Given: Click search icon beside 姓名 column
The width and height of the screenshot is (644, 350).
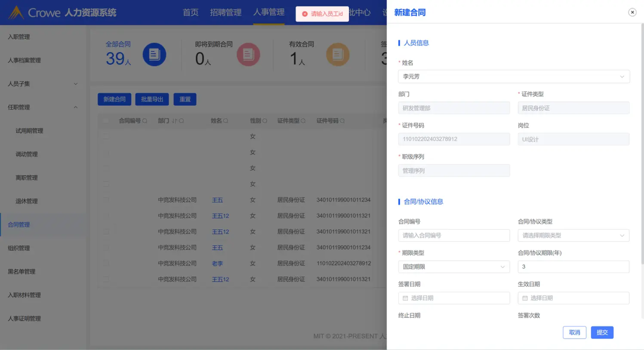Looking at the screenshot, I should 225,121.
